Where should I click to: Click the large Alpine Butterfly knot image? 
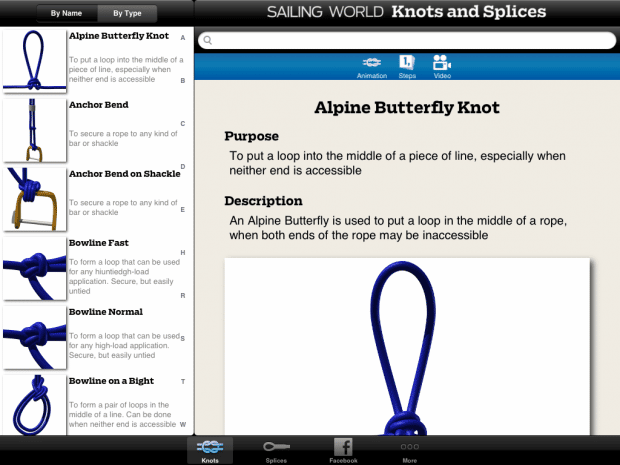click(x=407, y=347)
